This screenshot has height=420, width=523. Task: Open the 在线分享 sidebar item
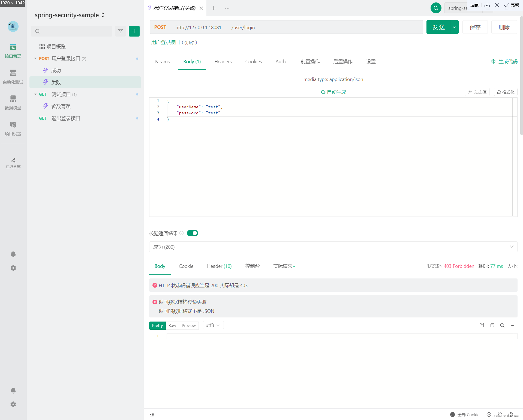(x=13, y=163)
